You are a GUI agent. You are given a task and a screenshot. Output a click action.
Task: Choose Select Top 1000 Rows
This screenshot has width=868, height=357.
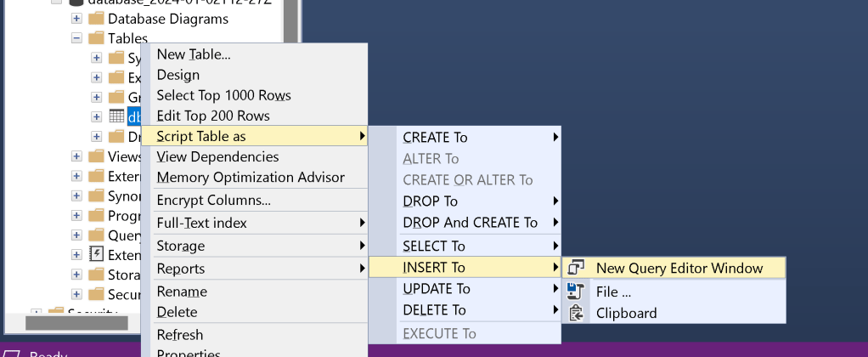(254, 95)
